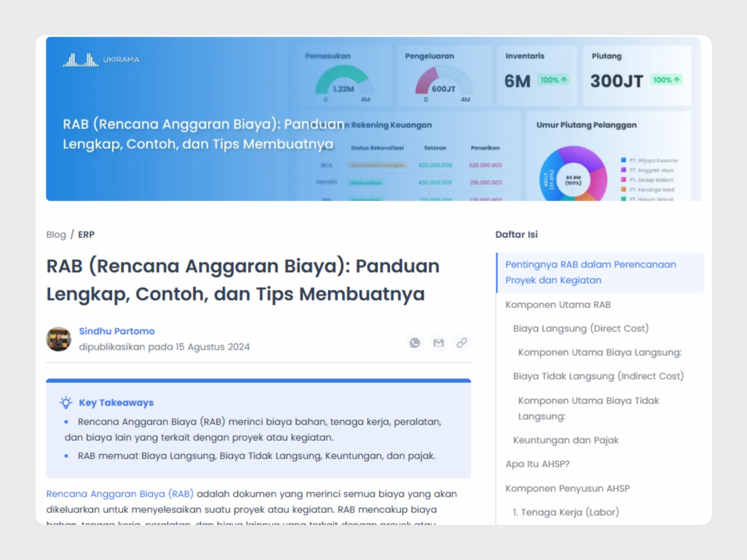Select the ERP breadcrumb category
The image size is (747, 560).
point(86,234)
